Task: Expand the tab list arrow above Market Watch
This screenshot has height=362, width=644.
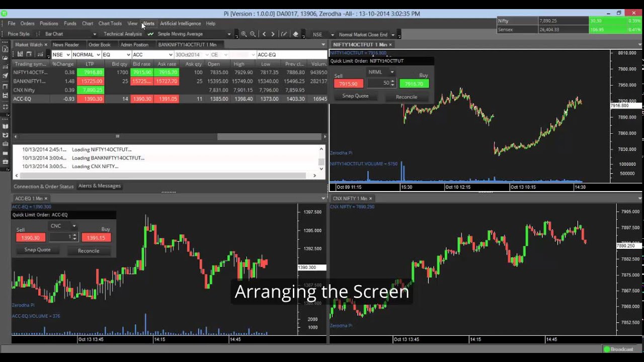Action: tap(323, 45)
